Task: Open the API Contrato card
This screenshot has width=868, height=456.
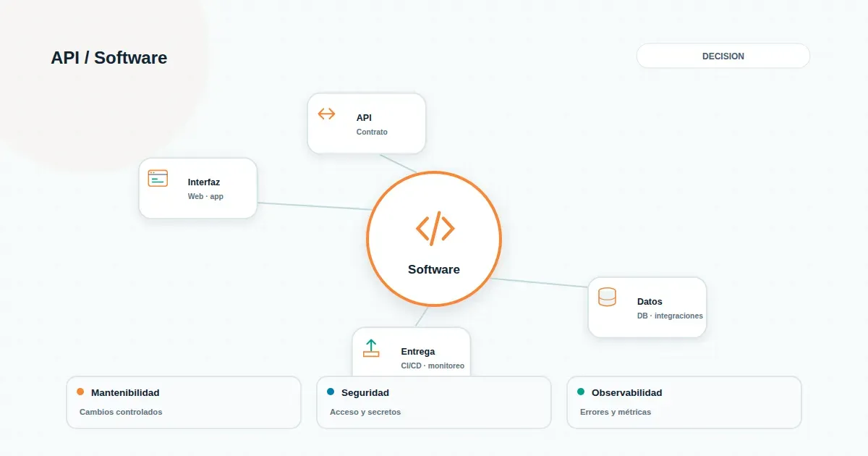Action: click(367, 123)
